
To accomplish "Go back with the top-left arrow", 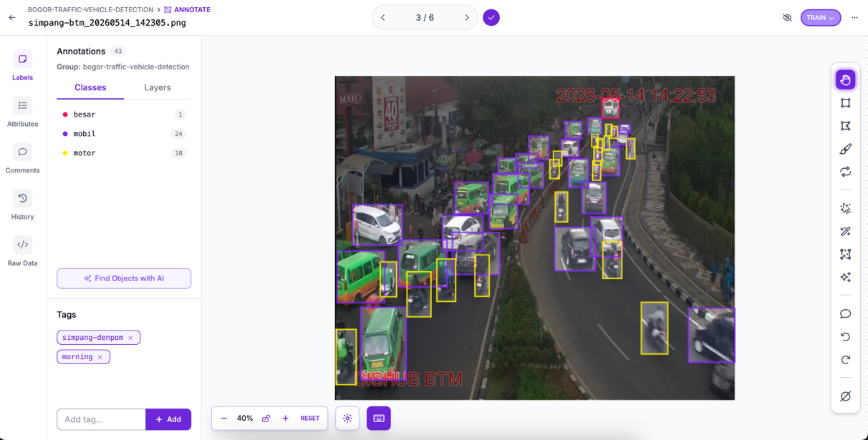I will click(x=12, y=17).
